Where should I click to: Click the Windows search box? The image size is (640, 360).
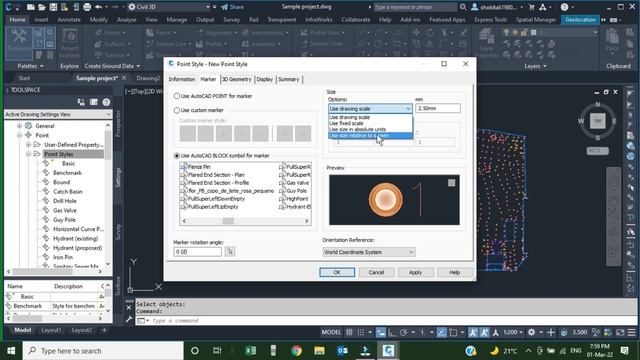(x=103, y=351)
